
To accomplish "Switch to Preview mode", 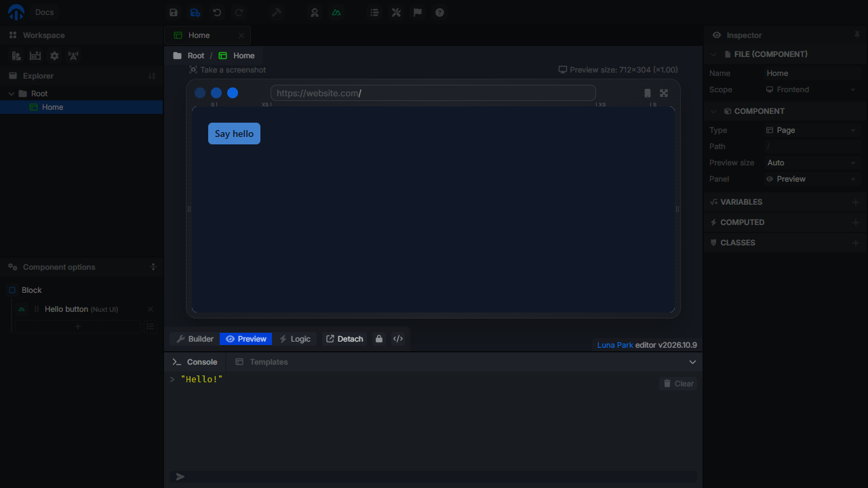I will 246,339.
